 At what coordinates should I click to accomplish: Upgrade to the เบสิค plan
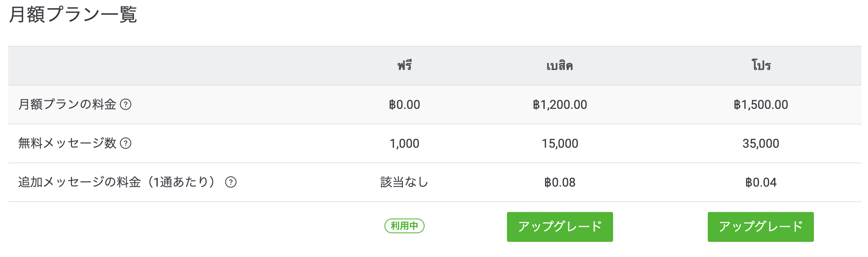[560, 227]
